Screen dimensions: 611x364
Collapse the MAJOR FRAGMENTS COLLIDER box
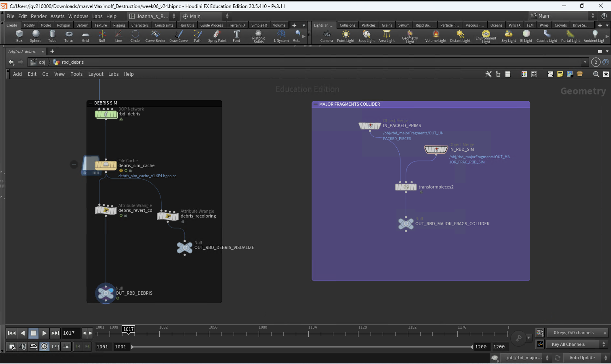[x=316, y=104]
